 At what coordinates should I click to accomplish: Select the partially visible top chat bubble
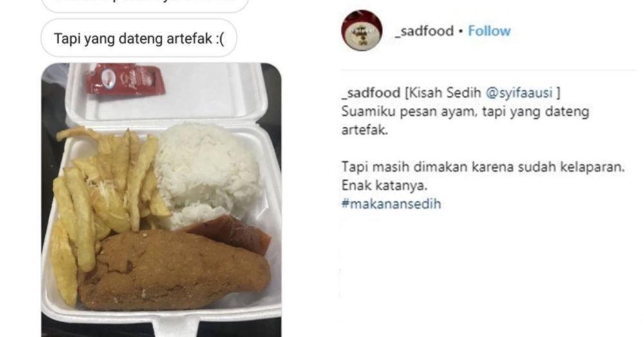145,4
